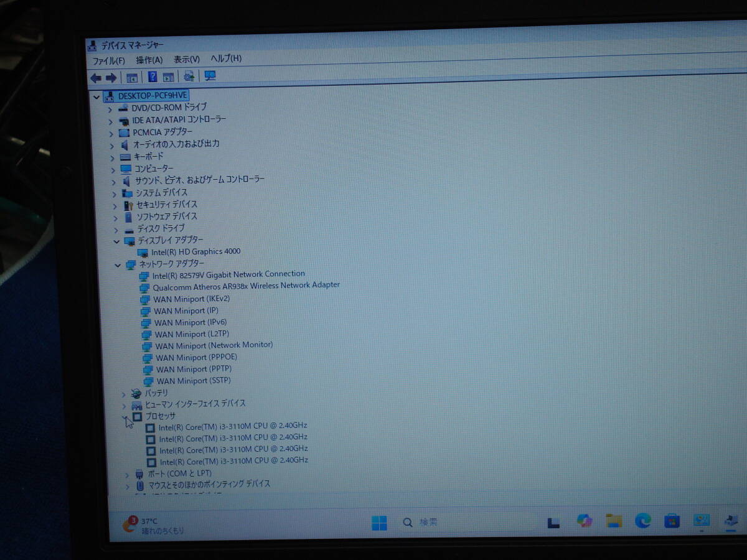Select WAN Miniport (SSTP)
The width and height of the screenshot is (747, 560).
(194, 381)
